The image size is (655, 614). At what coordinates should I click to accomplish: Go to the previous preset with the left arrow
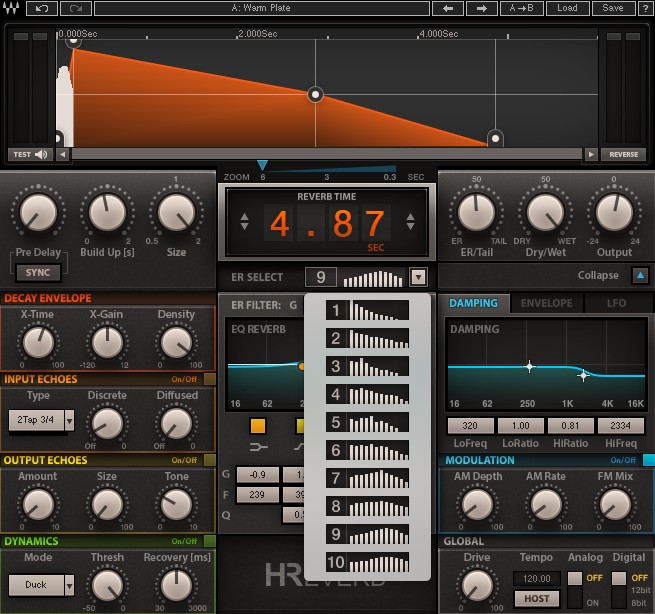pos(448,8)
